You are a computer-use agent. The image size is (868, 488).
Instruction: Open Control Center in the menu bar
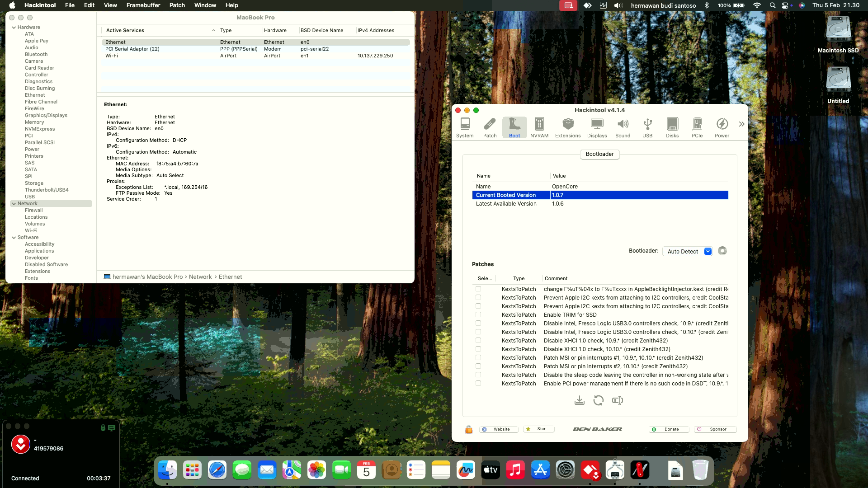coord(785,5)
